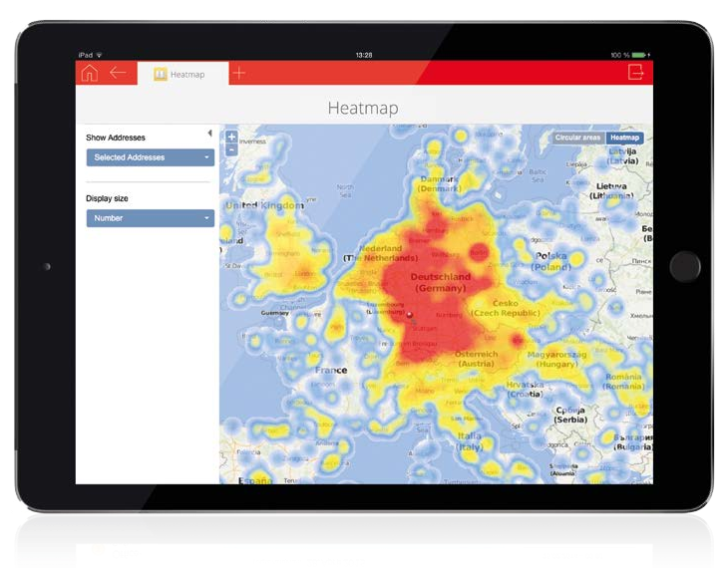
Task: Zoom in on the map
Action: pyautogui.click(x=232, y=138)
